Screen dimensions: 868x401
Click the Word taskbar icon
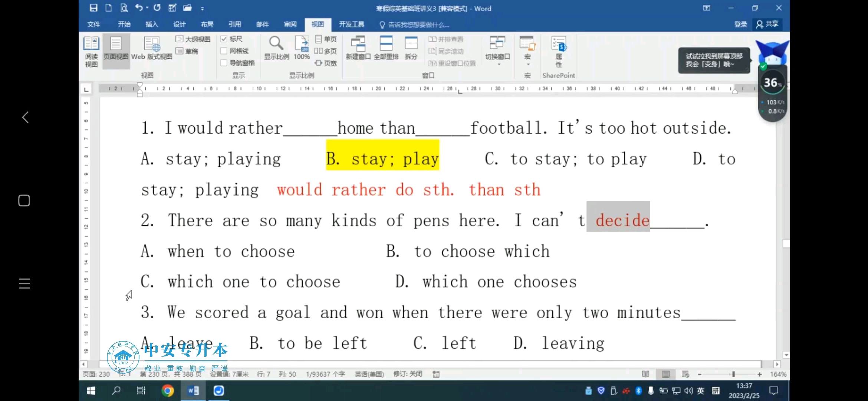coord(193,391)
